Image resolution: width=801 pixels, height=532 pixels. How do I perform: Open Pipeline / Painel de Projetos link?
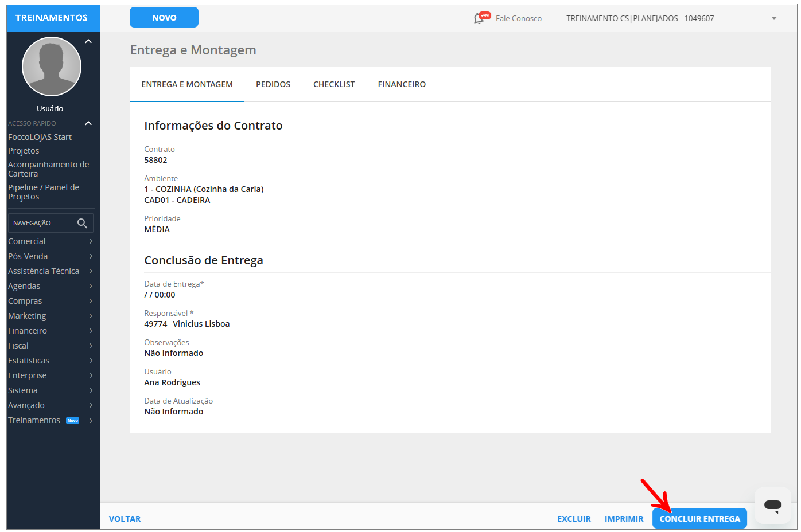44,192
